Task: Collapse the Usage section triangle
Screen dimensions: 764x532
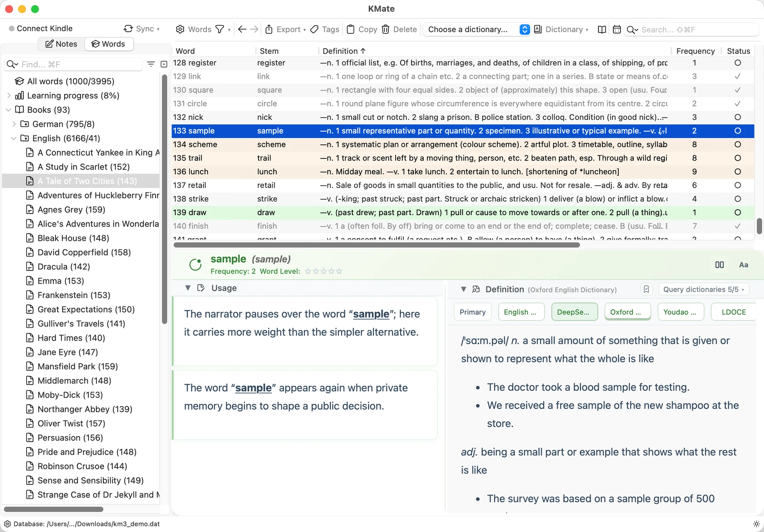Action: point(188,288)
